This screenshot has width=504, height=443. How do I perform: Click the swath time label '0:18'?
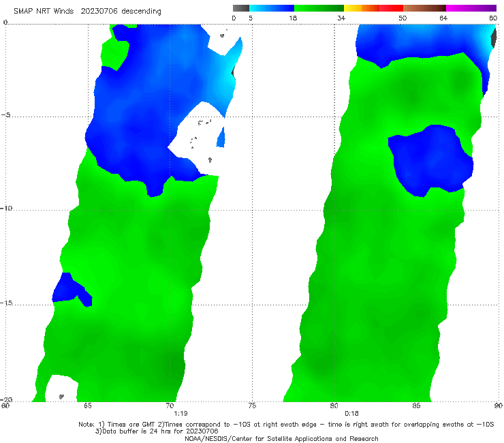click(x=351, y=414)
